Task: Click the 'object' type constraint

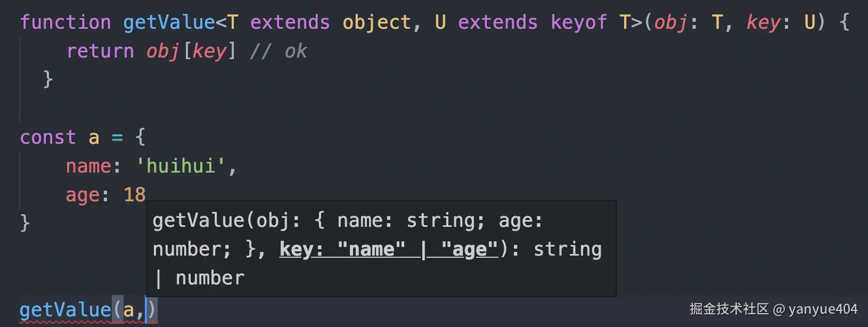Action: coord(376,22)
